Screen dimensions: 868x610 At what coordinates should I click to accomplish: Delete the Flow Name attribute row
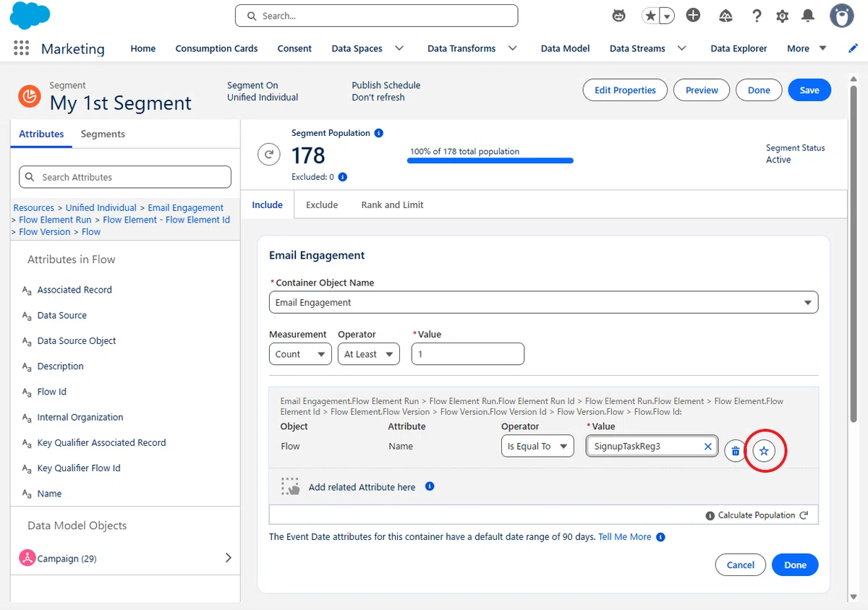[735, 451]
